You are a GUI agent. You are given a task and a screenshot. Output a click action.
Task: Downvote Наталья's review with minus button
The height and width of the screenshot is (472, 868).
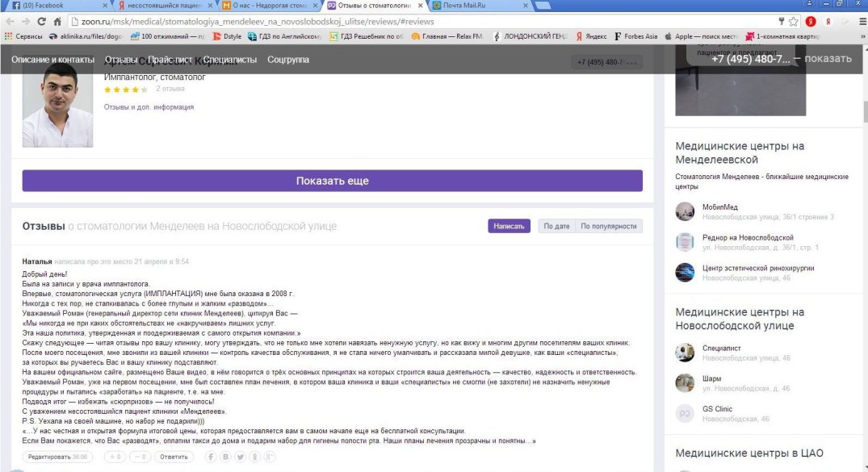(x=140, y=457)
